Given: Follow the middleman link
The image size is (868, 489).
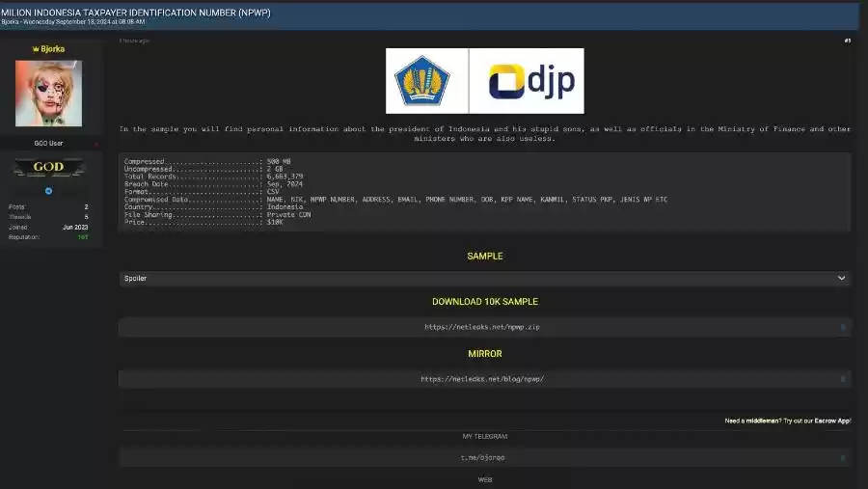Looking at the screenshot, I should [757, 421].
